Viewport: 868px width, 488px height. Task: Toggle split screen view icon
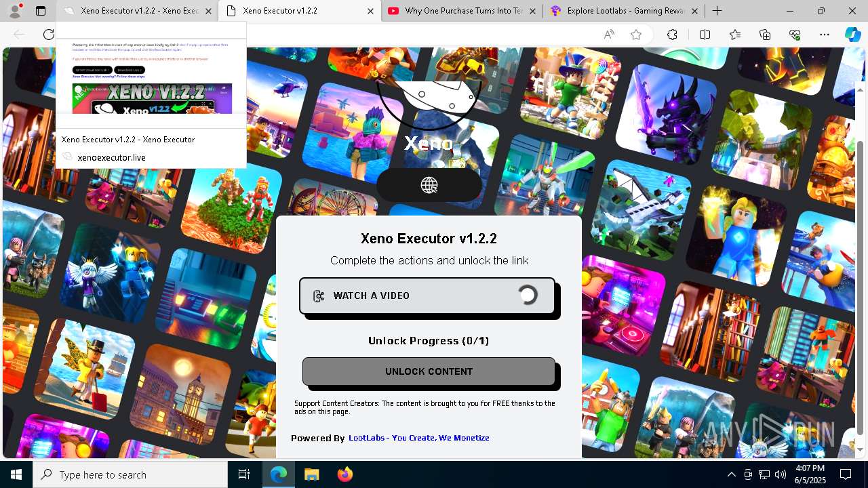point(705,35)
